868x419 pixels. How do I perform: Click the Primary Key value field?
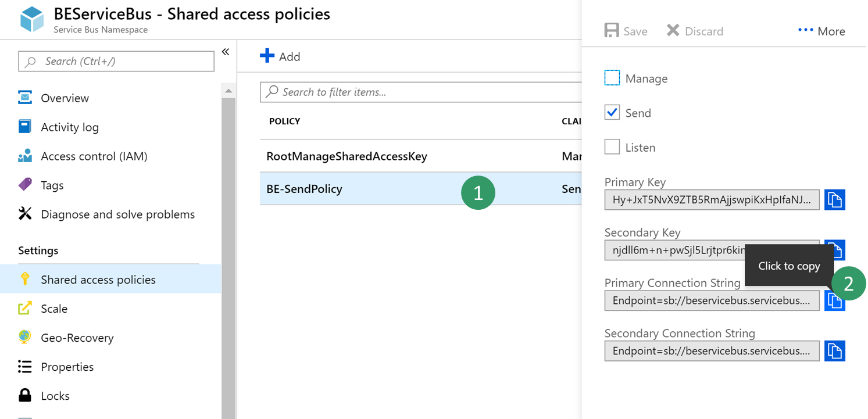(x=712, y=200)
